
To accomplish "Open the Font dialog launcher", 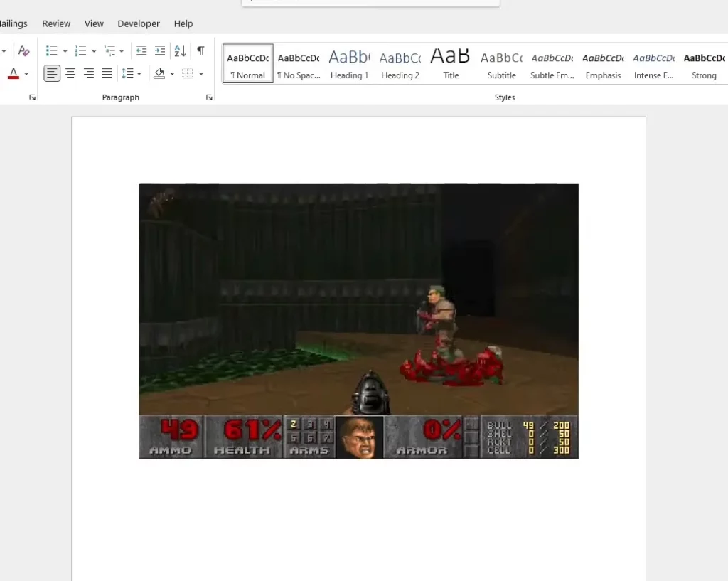I will (x=32, y=97).
